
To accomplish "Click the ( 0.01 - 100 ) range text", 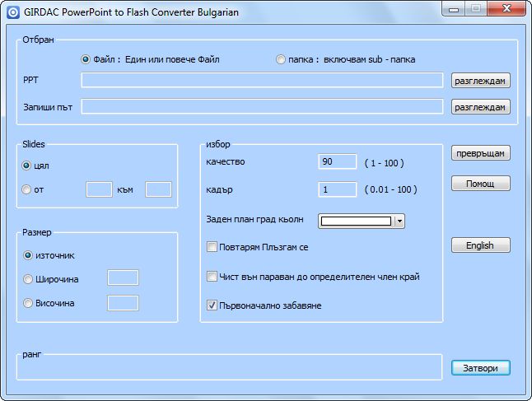I will 391,189.
